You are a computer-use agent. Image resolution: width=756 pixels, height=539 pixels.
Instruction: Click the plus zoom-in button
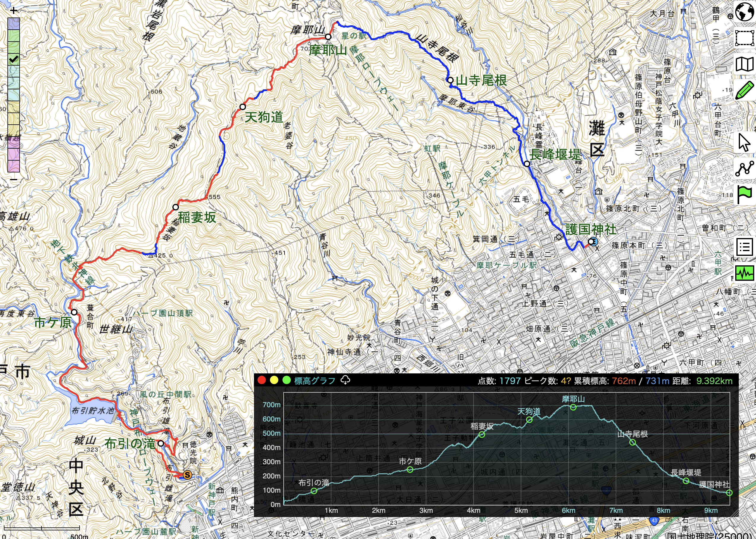pos(13,11)
